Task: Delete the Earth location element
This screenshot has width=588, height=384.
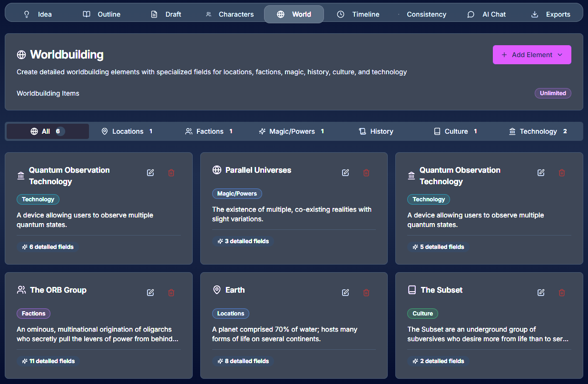Action: click(x=366, y=292)
